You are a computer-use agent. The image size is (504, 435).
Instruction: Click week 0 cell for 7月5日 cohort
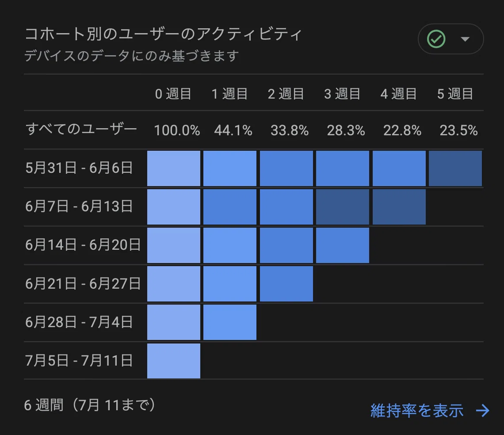point(174,361)
